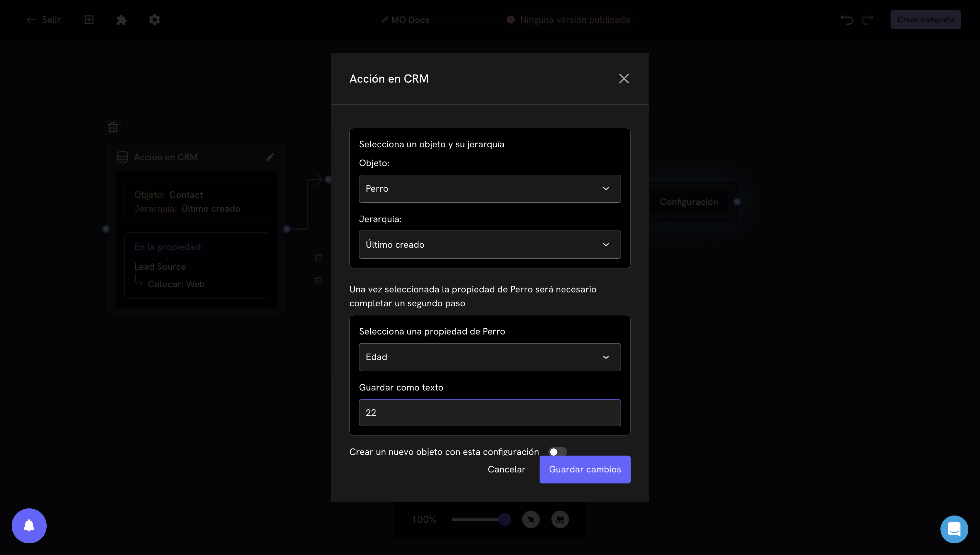Click the notification bell icon

tap(29, 526)
